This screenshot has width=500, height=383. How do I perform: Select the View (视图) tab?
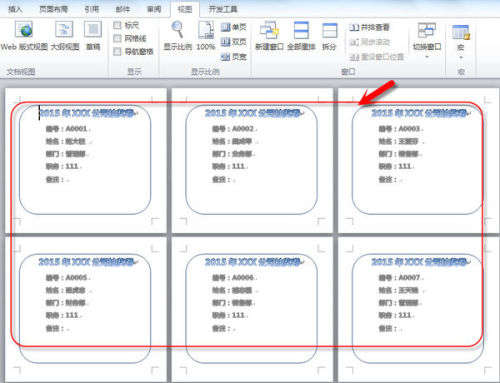185,9
